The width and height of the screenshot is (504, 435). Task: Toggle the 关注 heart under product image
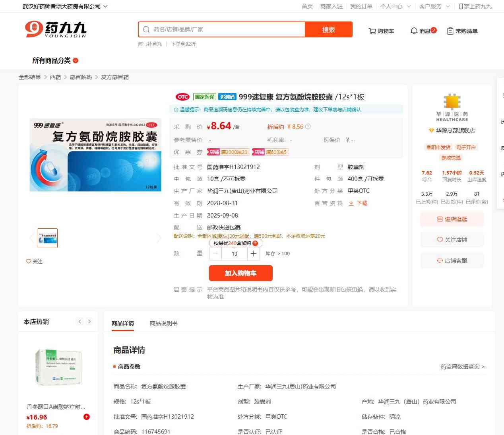29,261
